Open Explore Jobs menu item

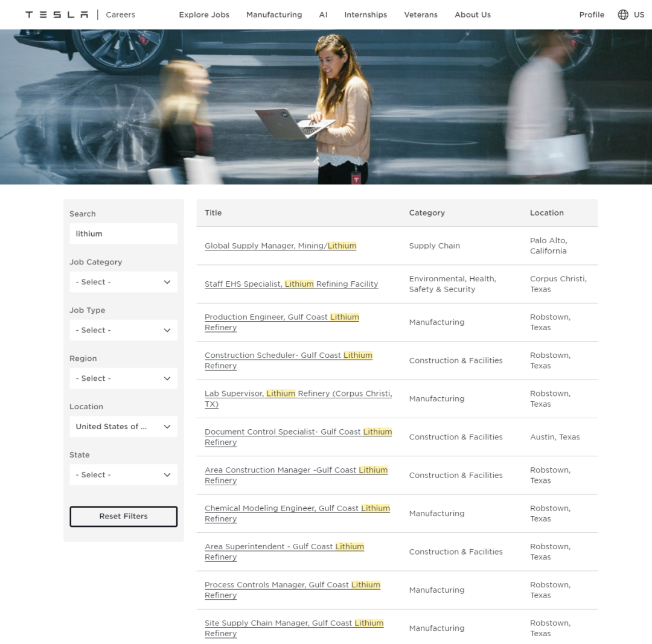click(x=204, y=14)
